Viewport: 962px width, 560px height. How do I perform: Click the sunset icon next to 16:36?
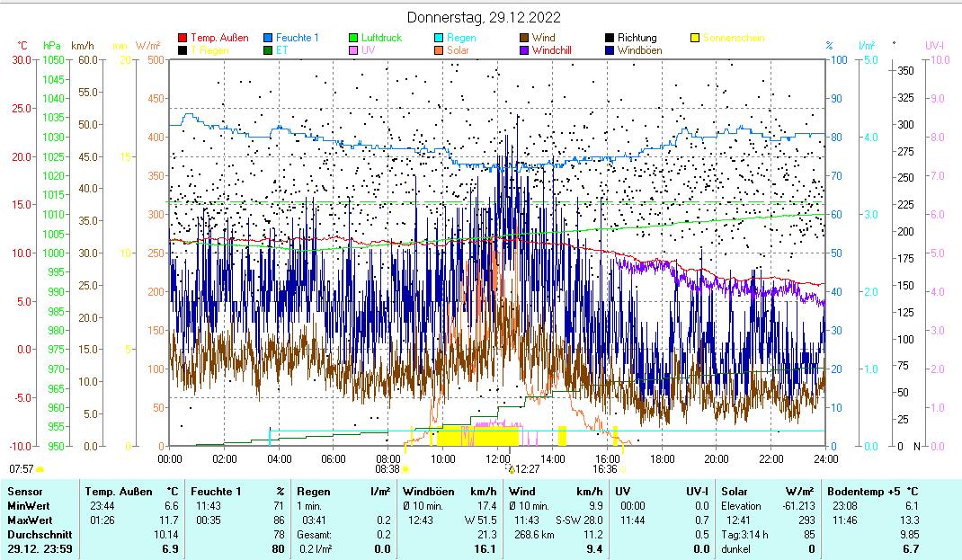click(623, 468)
